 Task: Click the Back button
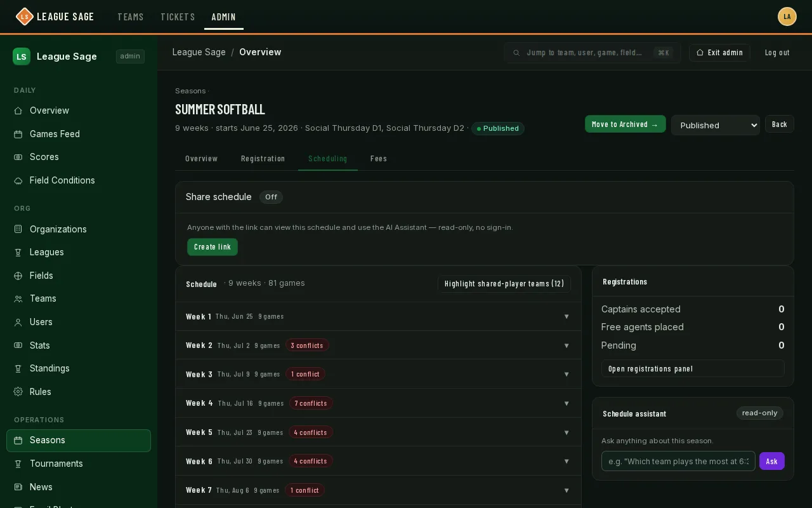tap(780, 124)
